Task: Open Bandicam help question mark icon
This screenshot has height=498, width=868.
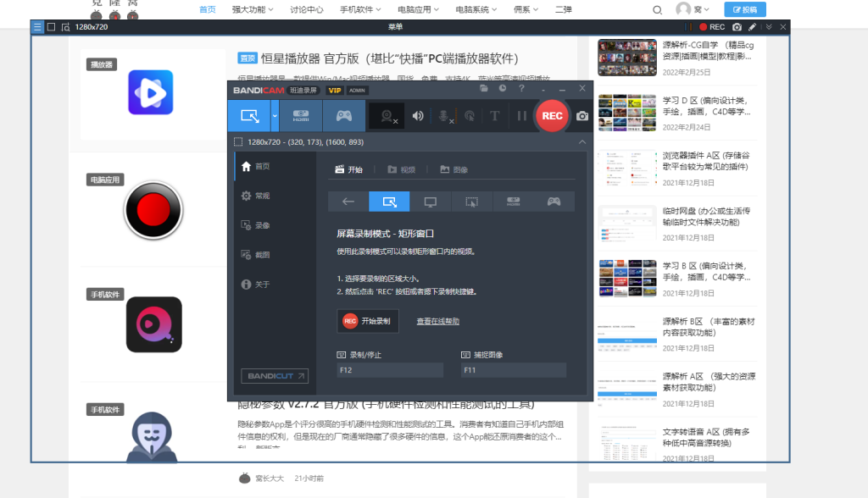Action: point(521,88)
